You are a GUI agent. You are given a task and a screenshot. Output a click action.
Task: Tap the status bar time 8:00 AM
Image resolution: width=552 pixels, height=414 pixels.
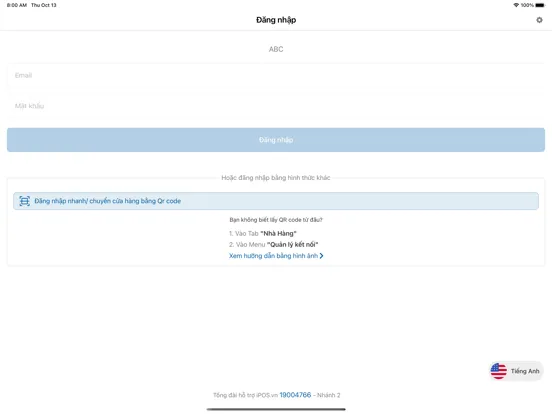(17, 5)
